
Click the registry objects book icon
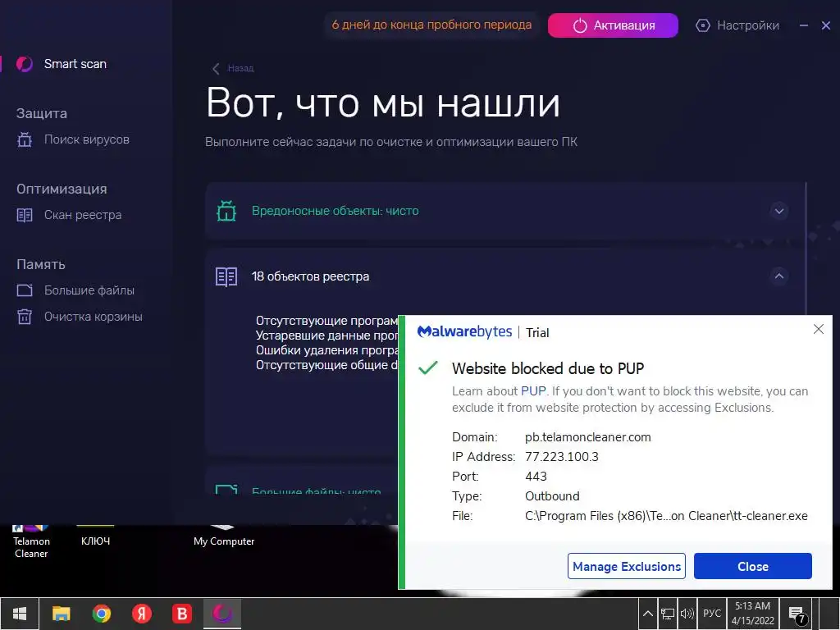click(226, 277)
